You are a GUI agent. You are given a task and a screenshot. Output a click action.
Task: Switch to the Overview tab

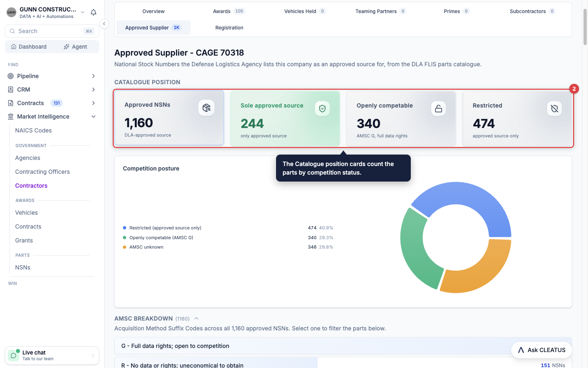coord(154,11)
